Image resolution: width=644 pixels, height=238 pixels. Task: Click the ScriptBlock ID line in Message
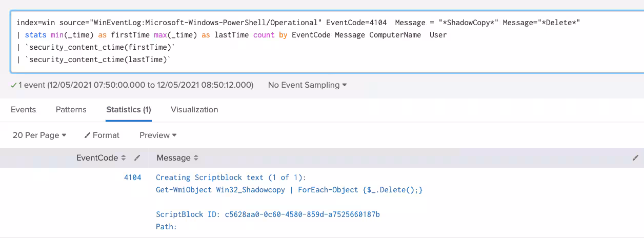[x=268, y=214]
